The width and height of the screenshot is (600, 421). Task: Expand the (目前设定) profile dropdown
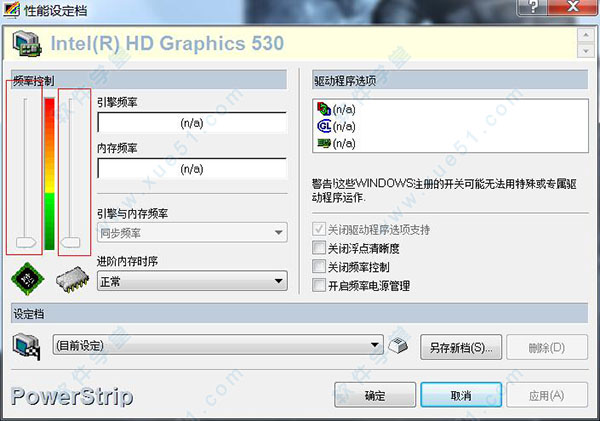pos(375,346)
